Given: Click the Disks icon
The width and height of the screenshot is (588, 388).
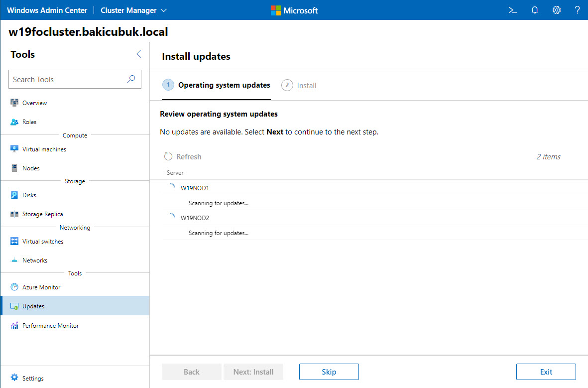Looking at the screenshot, I should 14,195.
